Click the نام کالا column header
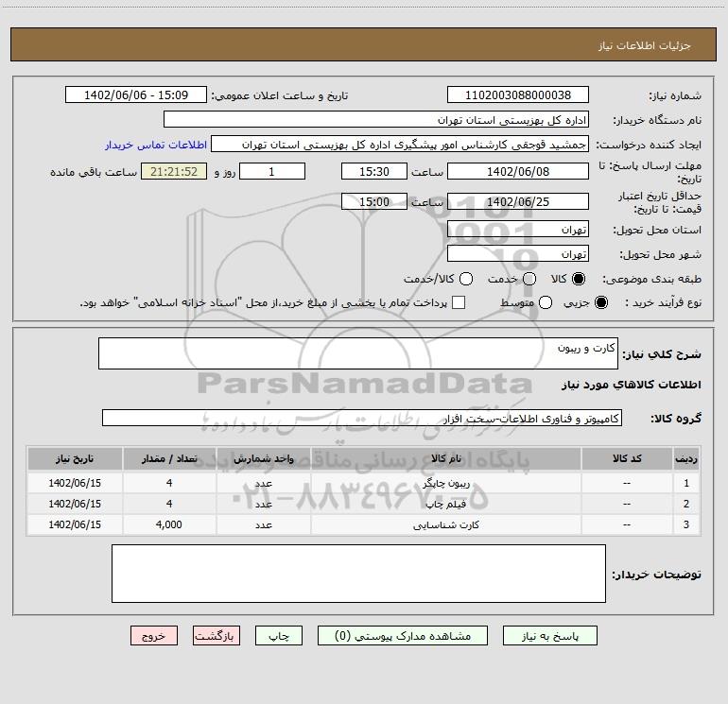This screenshot has width=728, height=704. point(445,458)
